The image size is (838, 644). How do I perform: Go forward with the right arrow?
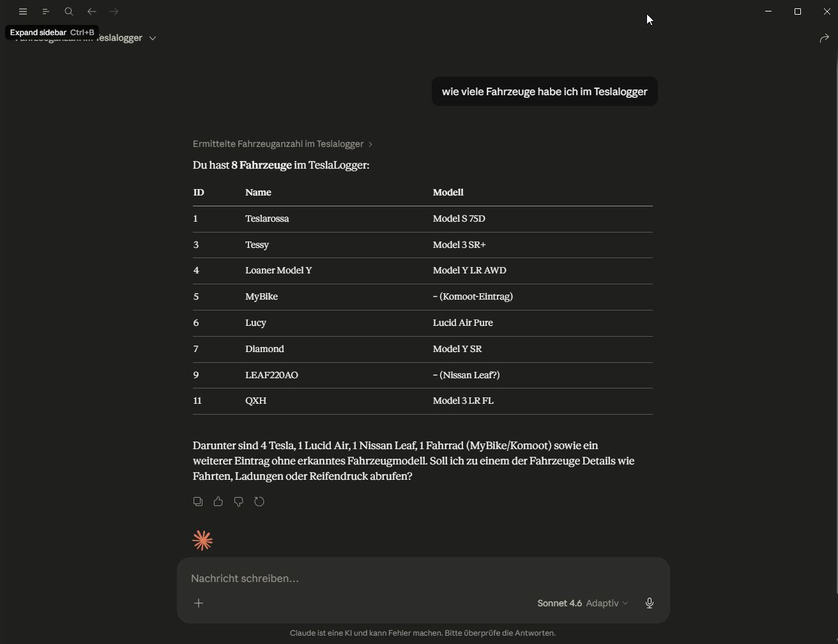(x=114, y=11)
